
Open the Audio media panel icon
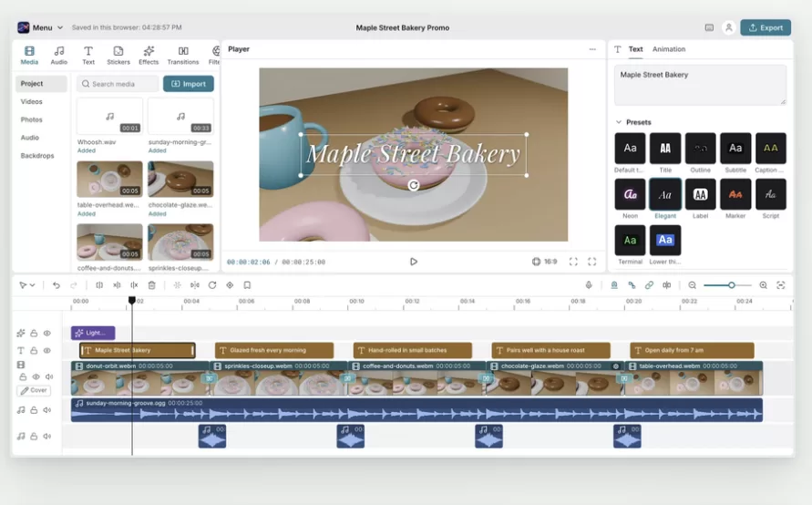point(59,55)
